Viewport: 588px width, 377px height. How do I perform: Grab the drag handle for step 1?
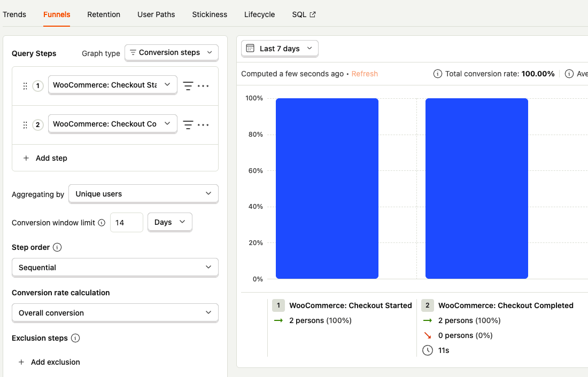click(x=25, y=86)
